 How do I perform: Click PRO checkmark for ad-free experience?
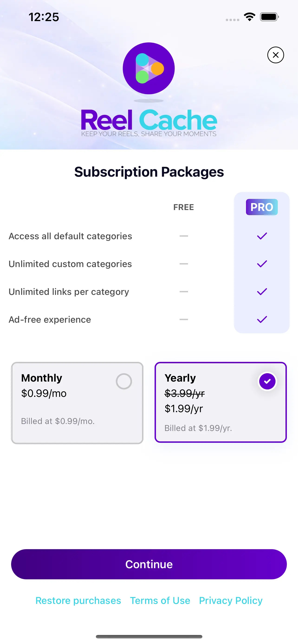click(262, 319)
